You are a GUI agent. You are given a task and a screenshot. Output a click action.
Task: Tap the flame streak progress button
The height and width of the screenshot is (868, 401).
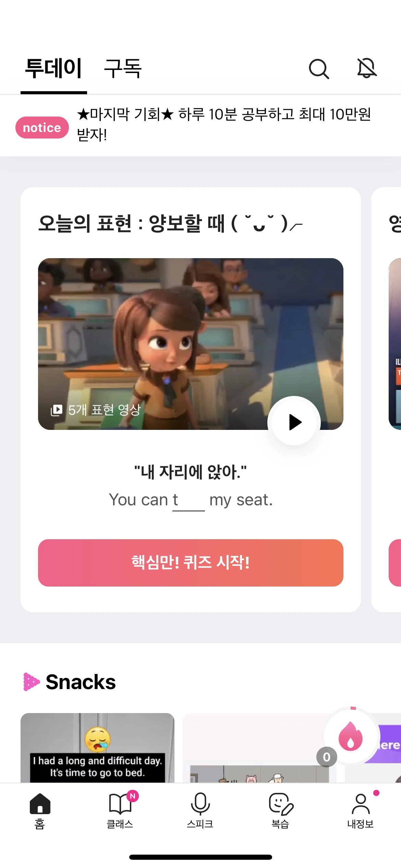point(351,736)
